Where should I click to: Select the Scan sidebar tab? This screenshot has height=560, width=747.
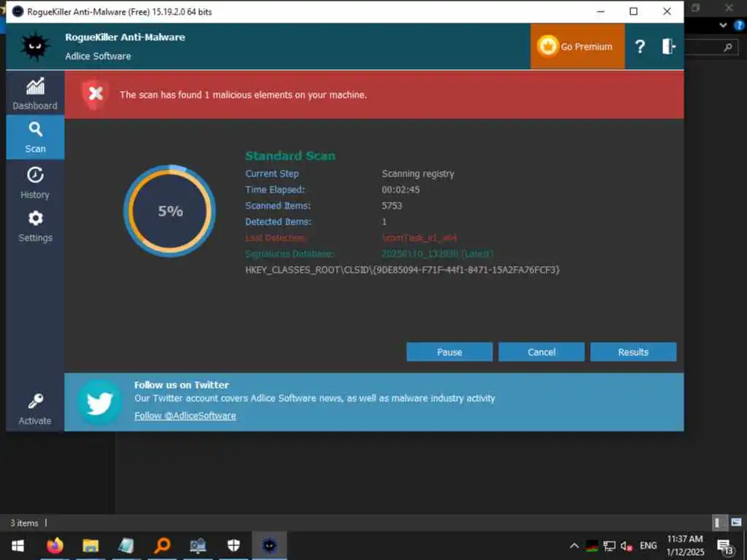point(35,137)
